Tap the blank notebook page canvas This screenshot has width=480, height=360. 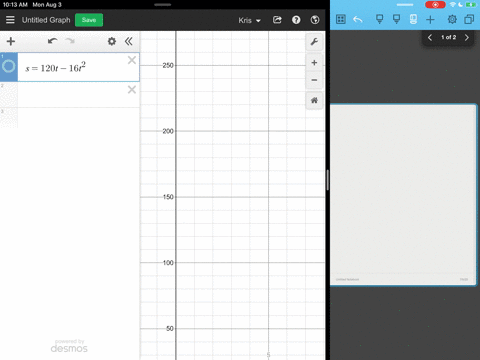[x=403, y=195]
